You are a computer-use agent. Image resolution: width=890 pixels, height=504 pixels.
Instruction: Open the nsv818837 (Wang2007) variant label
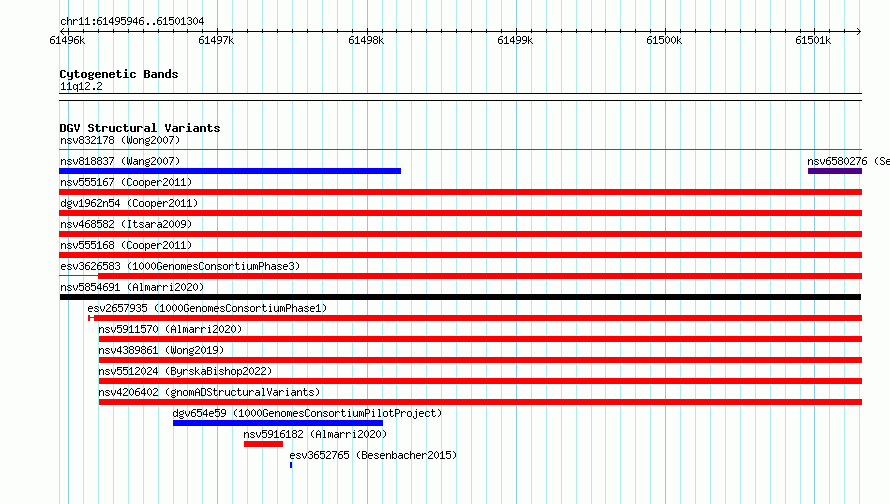coord(120,161)
